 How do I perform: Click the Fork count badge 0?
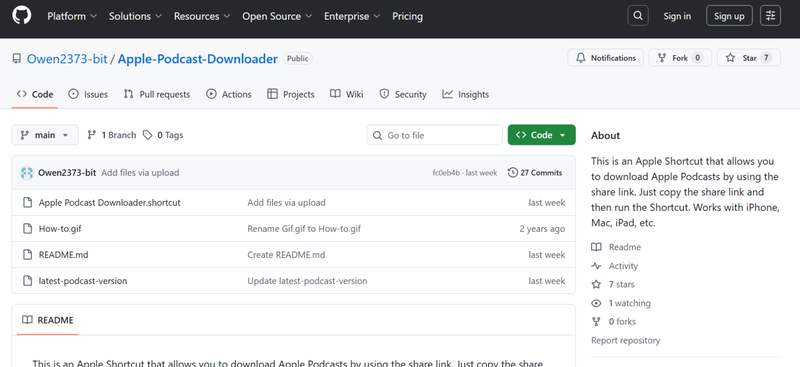[697, 58]
